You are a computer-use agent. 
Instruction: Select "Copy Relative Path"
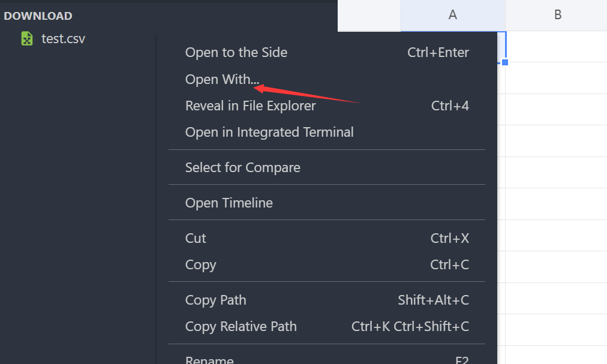point(241,326)
